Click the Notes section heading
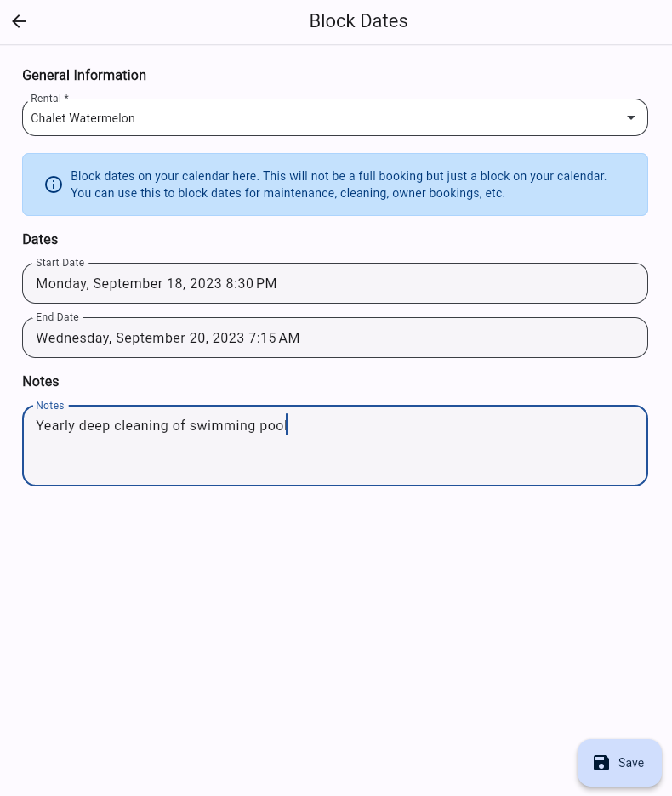The width and height of the screenshot is (672, 796). [x=41, y=382]
